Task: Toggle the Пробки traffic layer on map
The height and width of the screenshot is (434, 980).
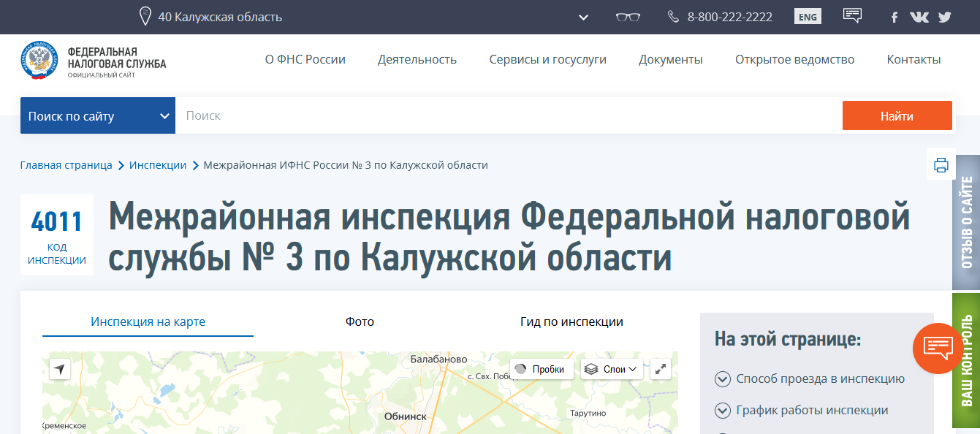Action: 542,369
